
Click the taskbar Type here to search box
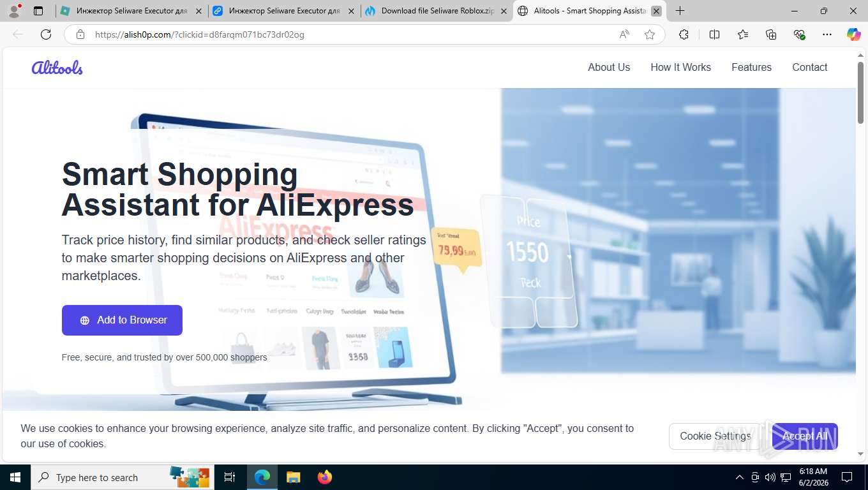point(123,477)
